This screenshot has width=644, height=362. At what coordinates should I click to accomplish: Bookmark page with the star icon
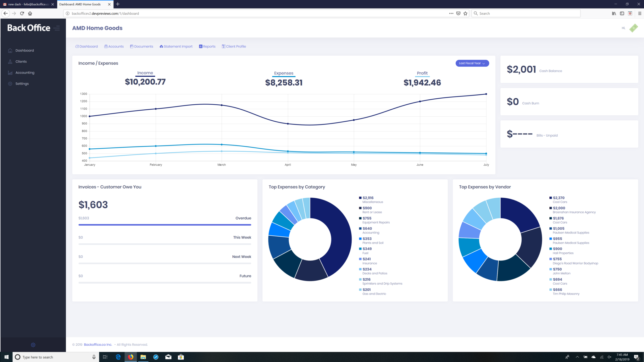(x=465, y=14)
